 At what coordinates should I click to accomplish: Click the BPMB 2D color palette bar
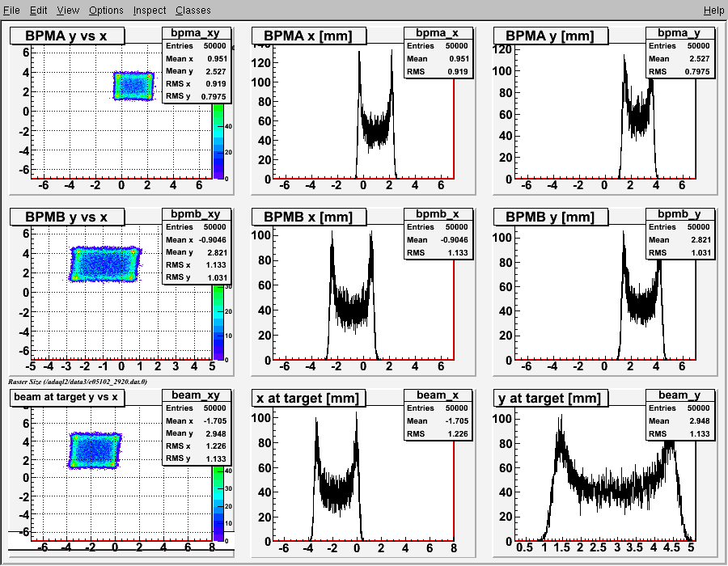tap(218, 323)
